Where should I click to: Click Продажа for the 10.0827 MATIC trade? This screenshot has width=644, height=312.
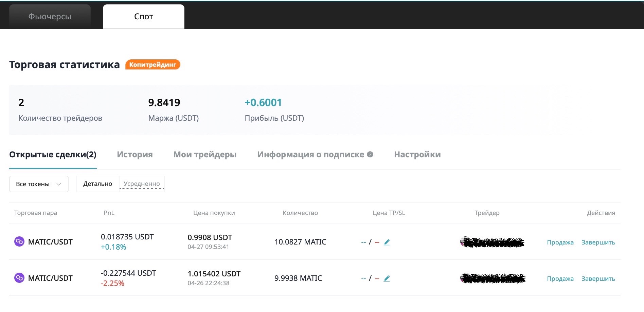[560, 242]
